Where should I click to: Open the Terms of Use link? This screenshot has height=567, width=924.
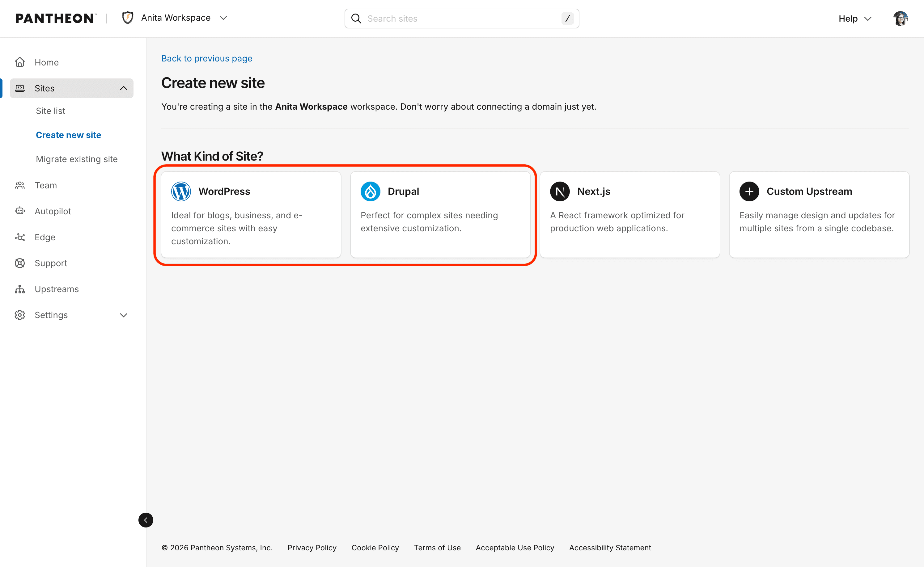click(x=437, y=548)
